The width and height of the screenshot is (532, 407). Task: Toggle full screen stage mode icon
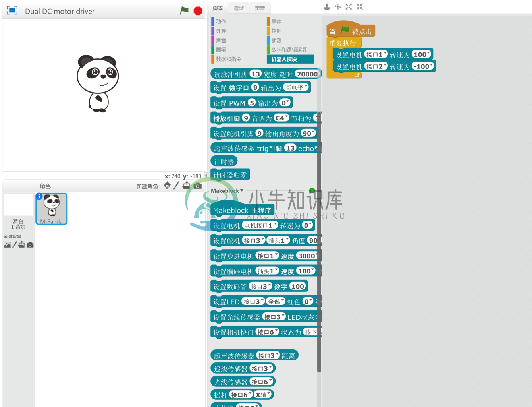click(12, 10)
